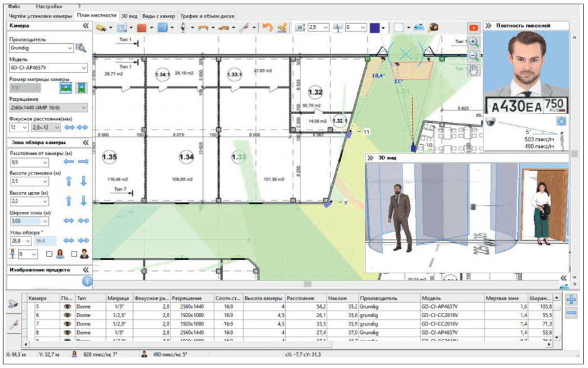The width and height of the screenshot is (588, 368).
Task: Open the Настройки menu
Action: tap(49, 6)
